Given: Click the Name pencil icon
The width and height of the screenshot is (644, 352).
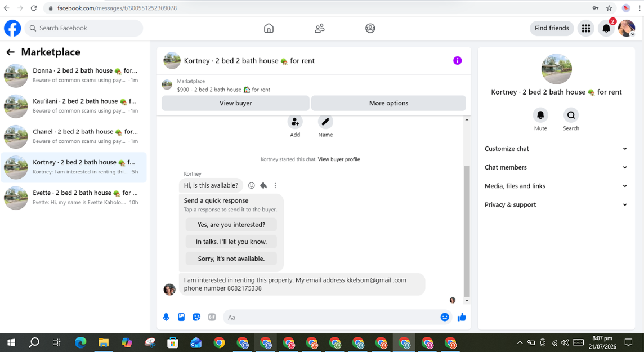Looking at the screenshot, I should pos(325,122).
